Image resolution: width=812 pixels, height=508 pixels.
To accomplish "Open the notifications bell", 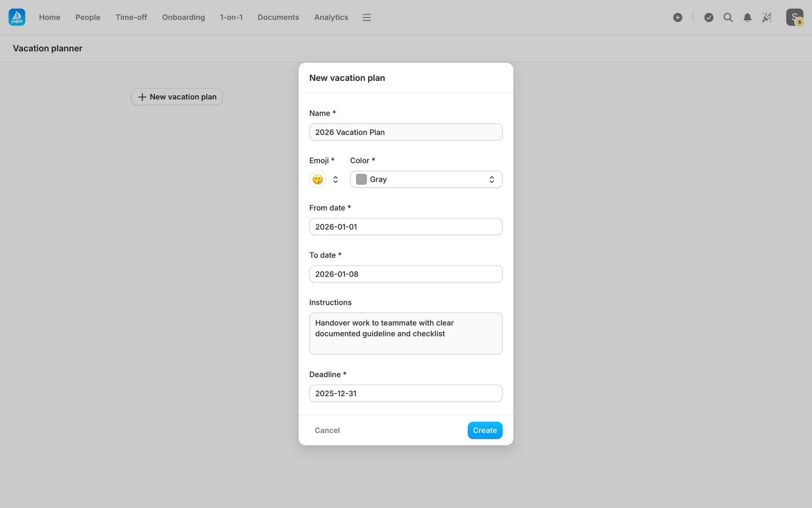I will (747, 17).
